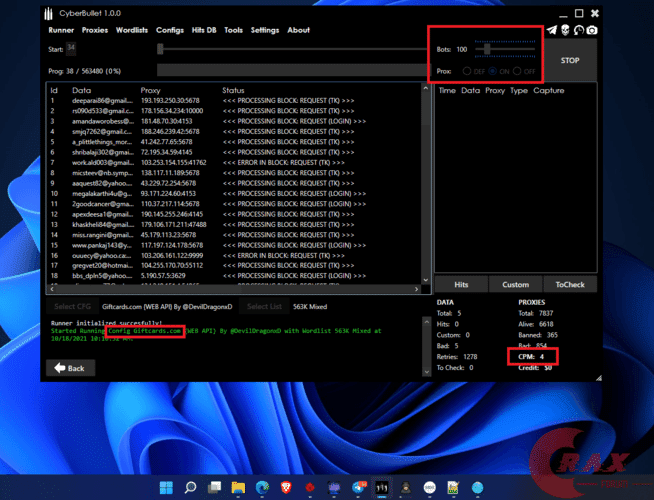Open File Explorer from the taskbar

238,487
